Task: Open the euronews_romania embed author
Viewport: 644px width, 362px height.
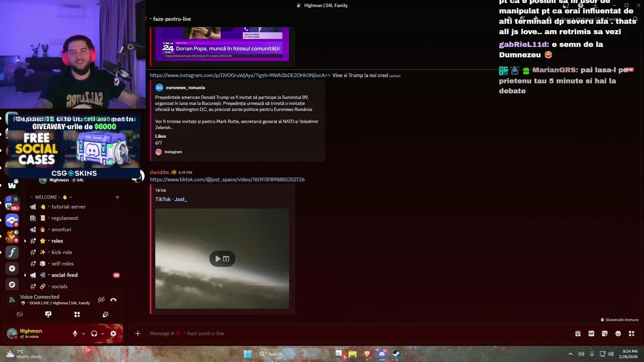Action: [x=185, y=87]
